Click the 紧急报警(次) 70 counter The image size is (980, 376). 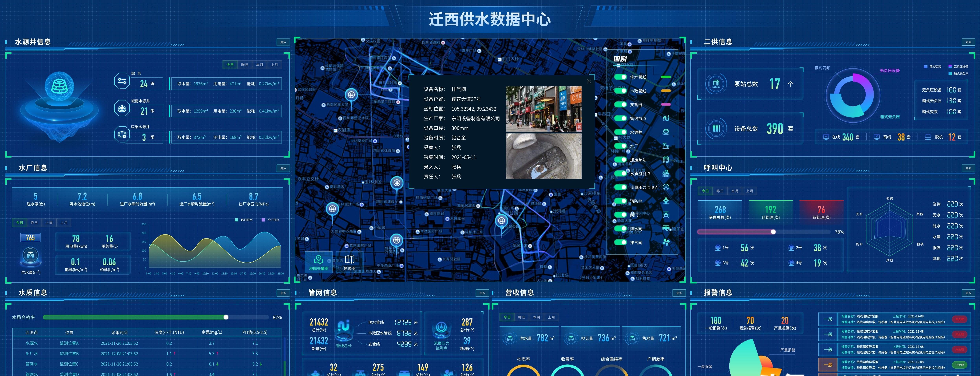[750, 323]
